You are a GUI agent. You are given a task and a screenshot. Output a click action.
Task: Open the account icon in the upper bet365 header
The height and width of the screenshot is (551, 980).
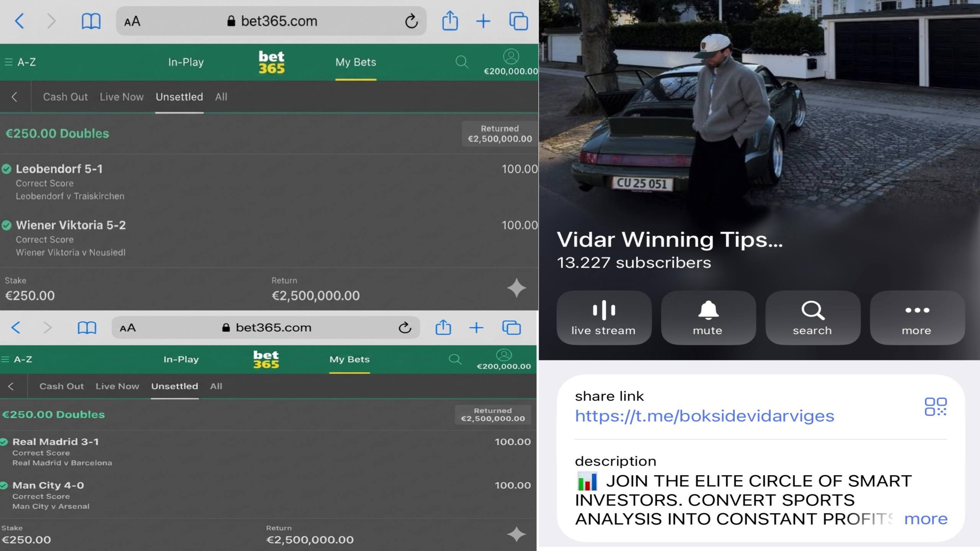(x=511, y=57)
